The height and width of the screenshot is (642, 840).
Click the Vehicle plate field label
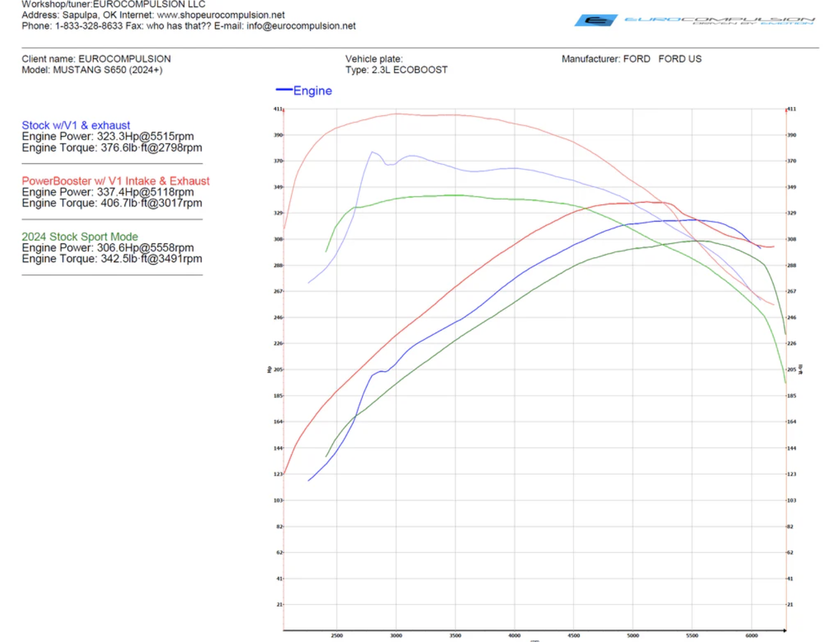[x=374, y=59]
